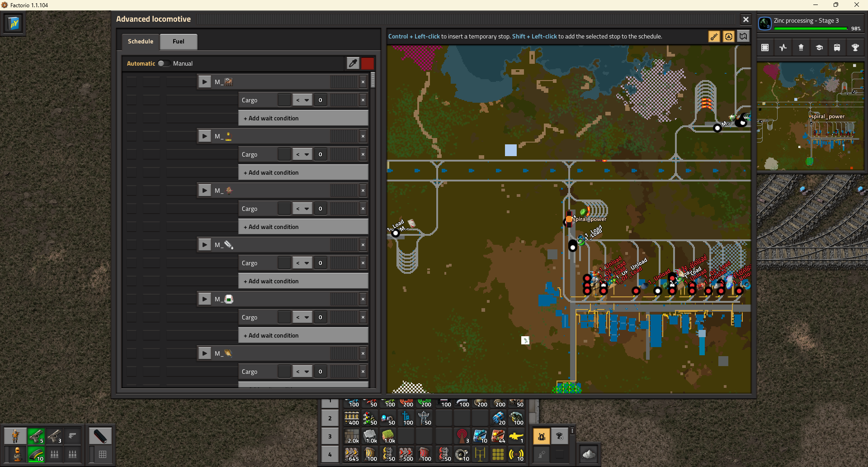Screen dimensions: 868x467
Task: Select radar item with count 3
Action: coord(462,436)
